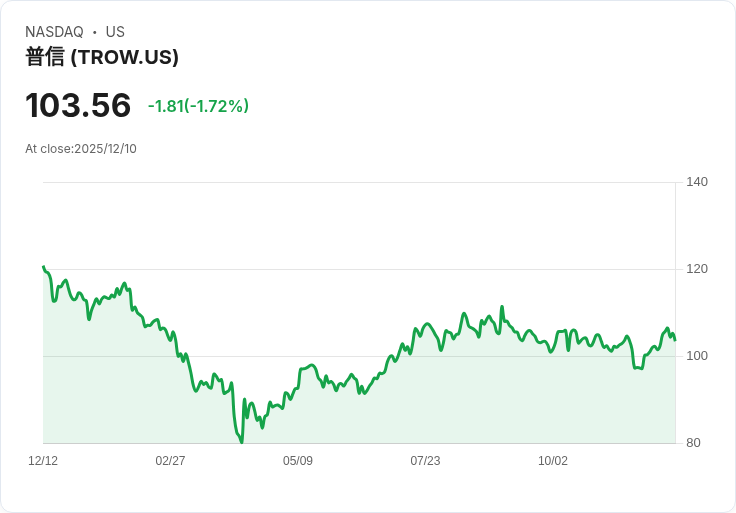Image resolution: width=736 pixels, height=513 pixels.
Task: Select the At close 2025/12/10 date text
Action: point(81,149)
